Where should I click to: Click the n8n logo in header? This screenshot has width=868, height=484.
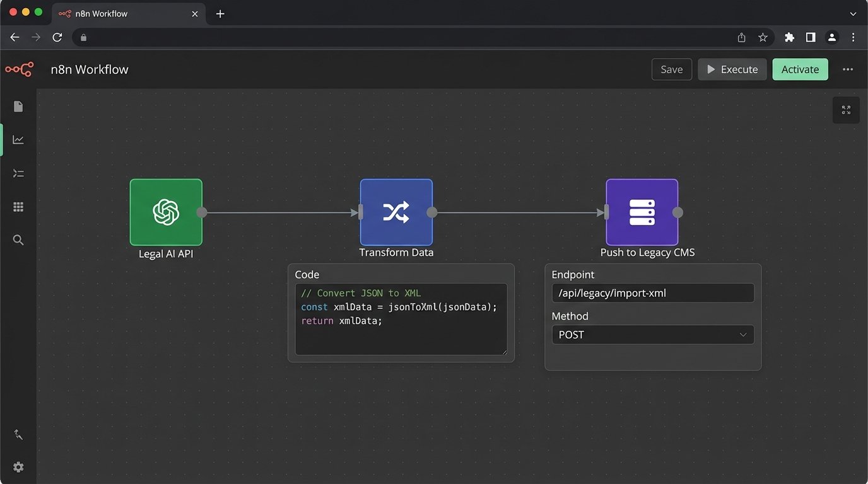pos(19,69)
